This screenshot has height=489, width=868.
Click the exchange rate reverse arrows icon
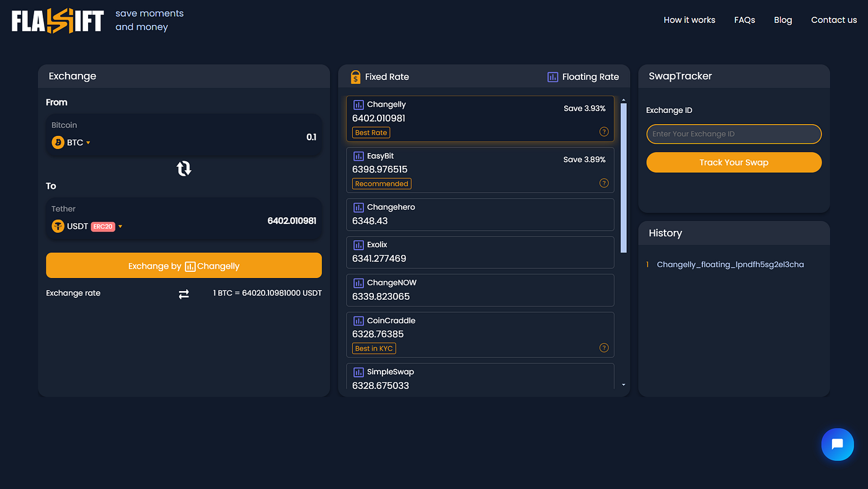point(184,294)
